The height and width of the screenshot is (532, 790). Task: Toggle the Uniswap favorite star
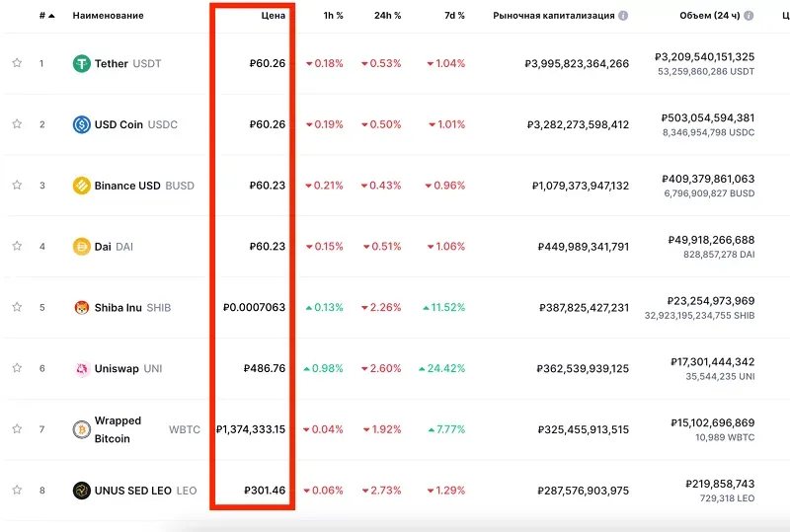tap(17, 368)
